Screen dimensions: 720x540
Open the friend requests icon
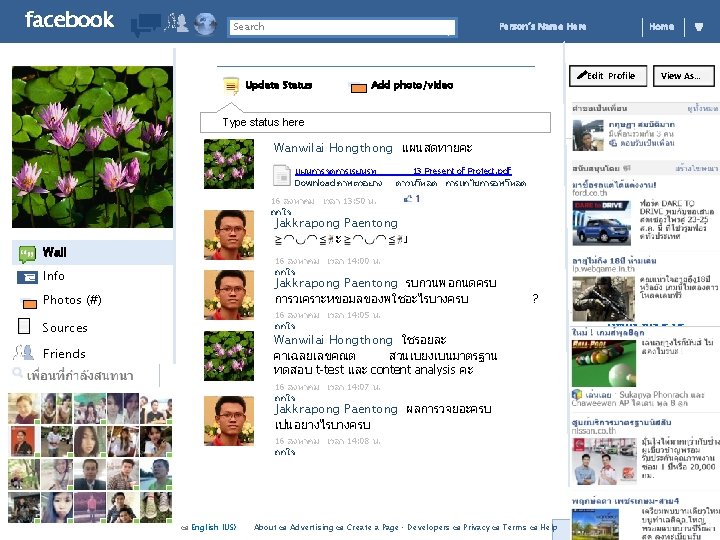coord(177,23)
